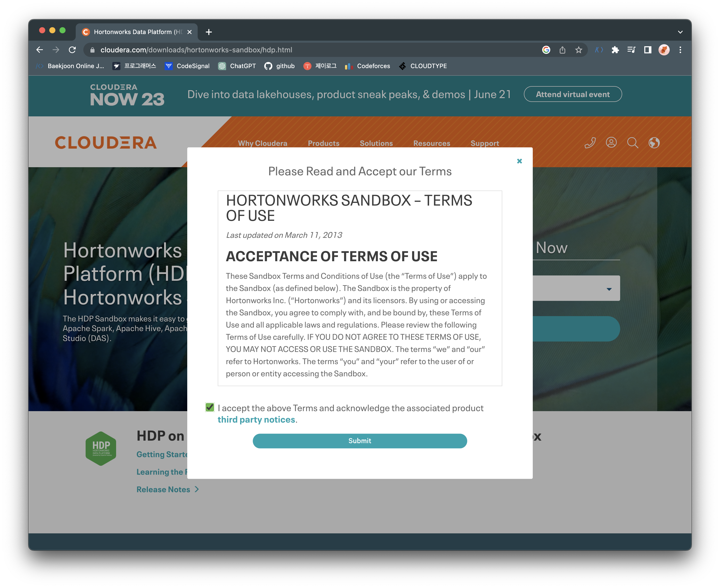Uncheck the accept Terms checkbox
Viewport: 720px width, 588px height.
210,407
